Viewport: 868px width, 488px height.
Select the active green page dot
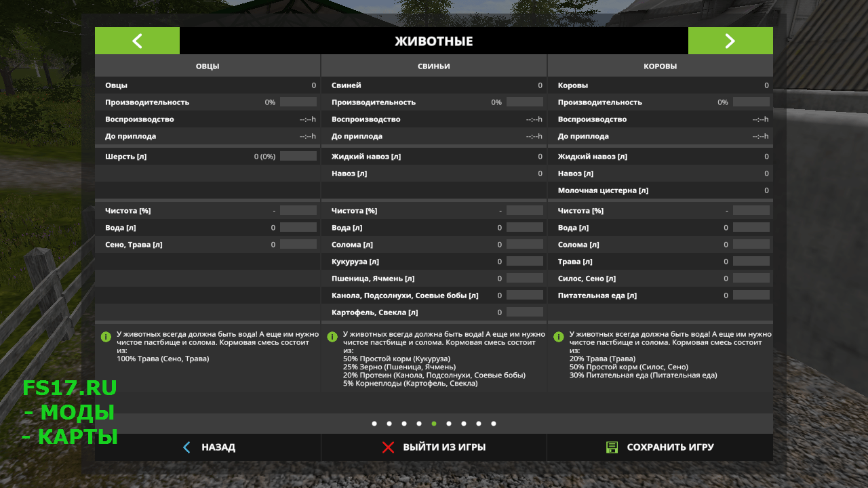click(x=434, y=424)
